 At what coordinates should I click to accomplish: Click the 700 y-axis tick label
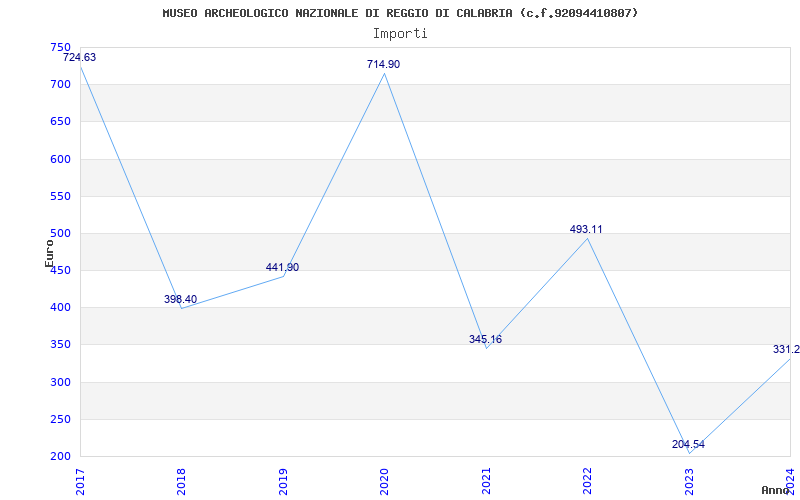click(61, 85)
